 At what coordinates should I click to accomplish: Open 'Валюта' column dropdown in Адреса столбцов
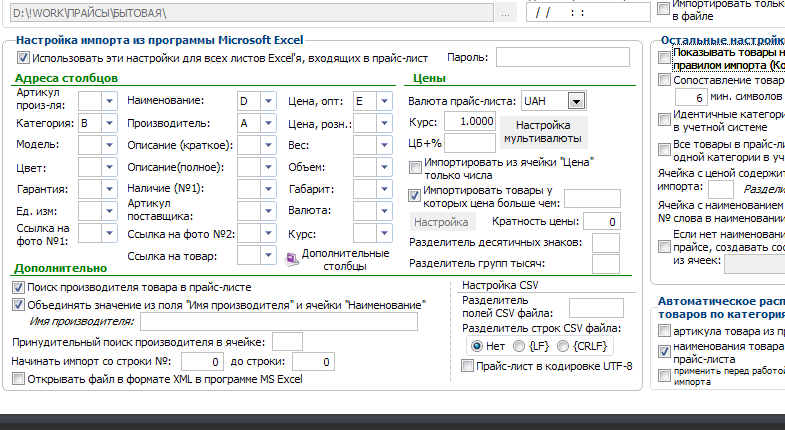click(x=384, y=211)
